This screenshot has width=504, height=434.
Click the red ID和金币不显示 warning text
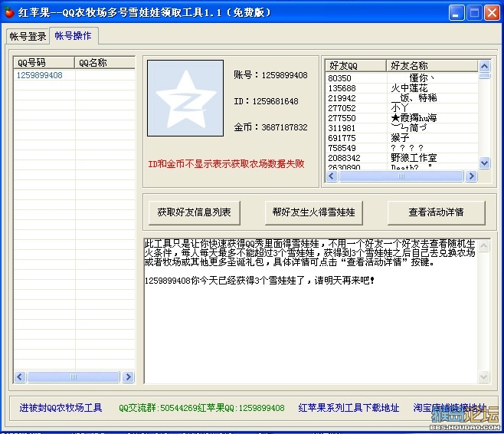(226, 164)
